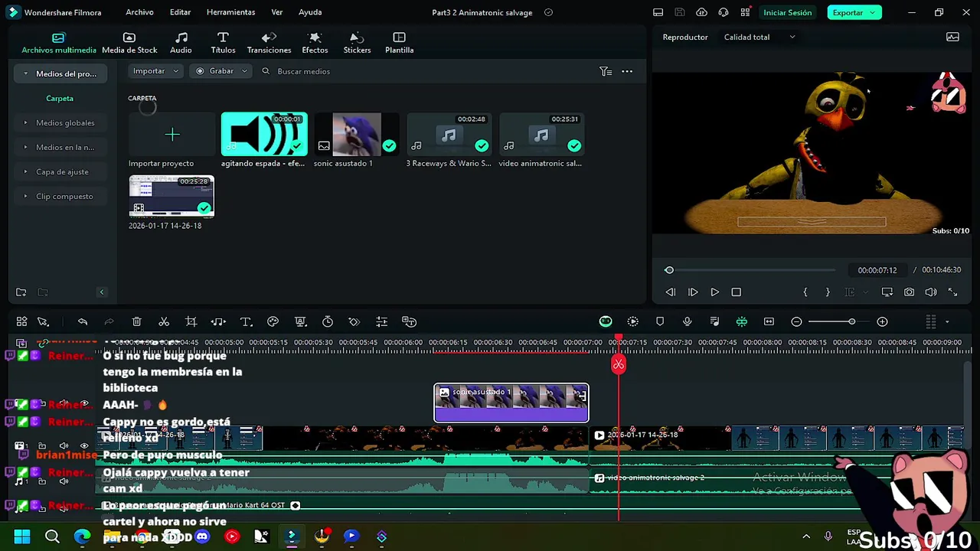Take a snapshot with the camera icon in the player
This screenshot has width=980, height=551.
click(x=909, y=292)
